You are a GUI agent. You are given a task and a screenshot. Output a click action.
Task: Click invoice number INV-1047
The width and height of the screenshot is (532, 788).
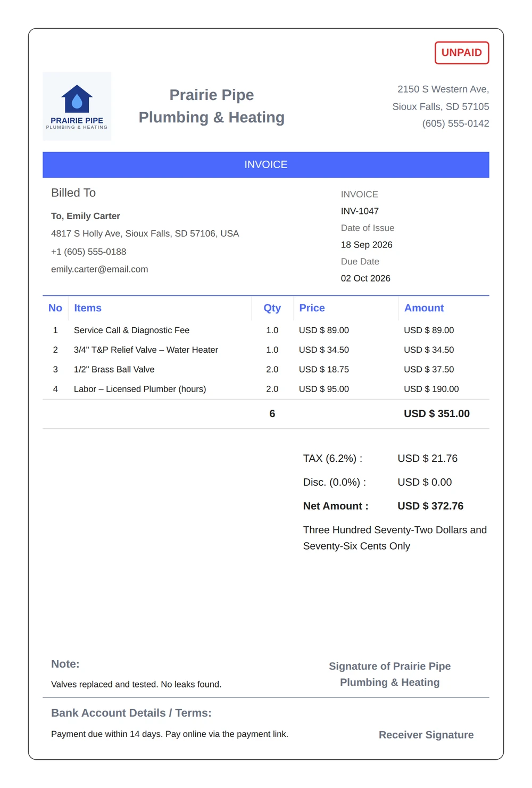(360, 211)
